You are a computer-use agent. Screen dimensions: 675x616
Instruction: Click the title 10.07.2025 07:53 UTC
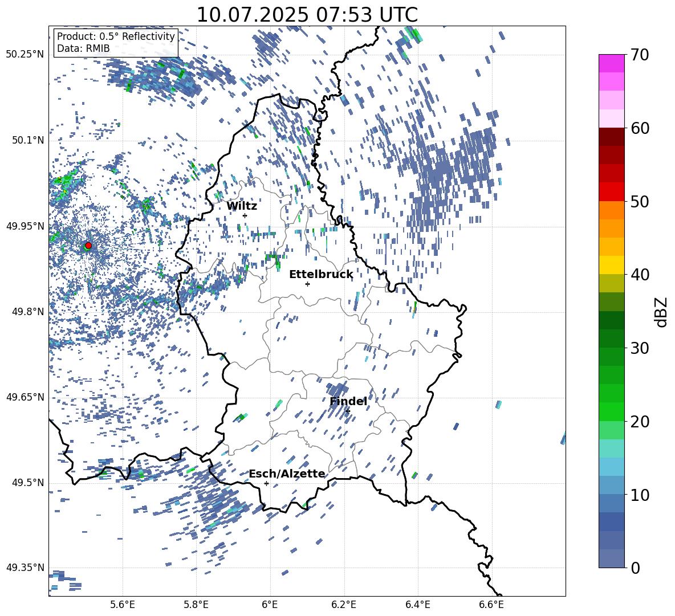307,15
